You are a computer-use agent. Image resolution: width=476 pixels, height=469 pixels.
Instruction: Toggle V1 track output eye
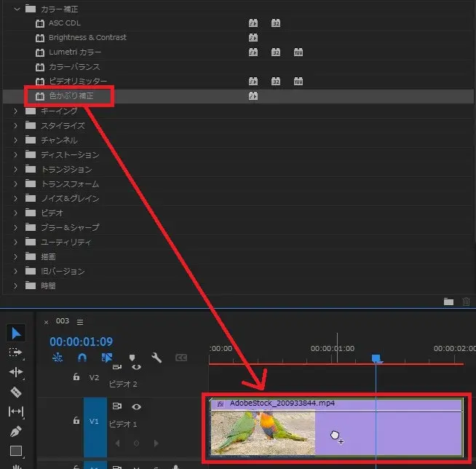tap(136, 406)
